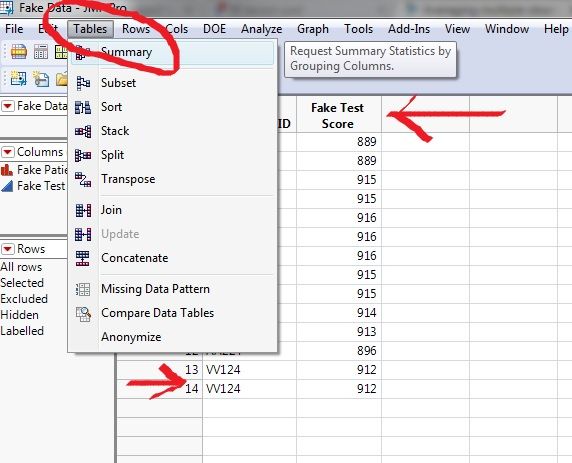This screenshot has width=572, height=463.
Task: Open the Cols menu
Action: pos(177,29)
